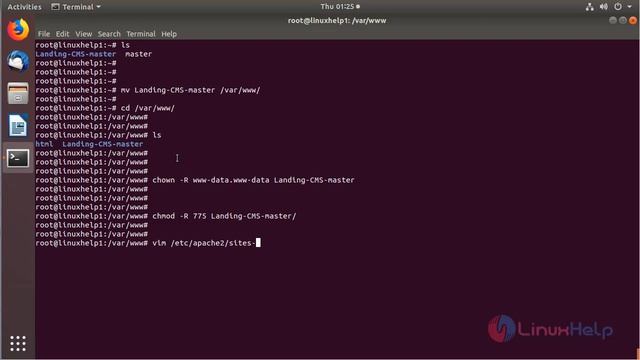Minimize the terminal window
The image size is (640, 360).
[x=613, y=20]
